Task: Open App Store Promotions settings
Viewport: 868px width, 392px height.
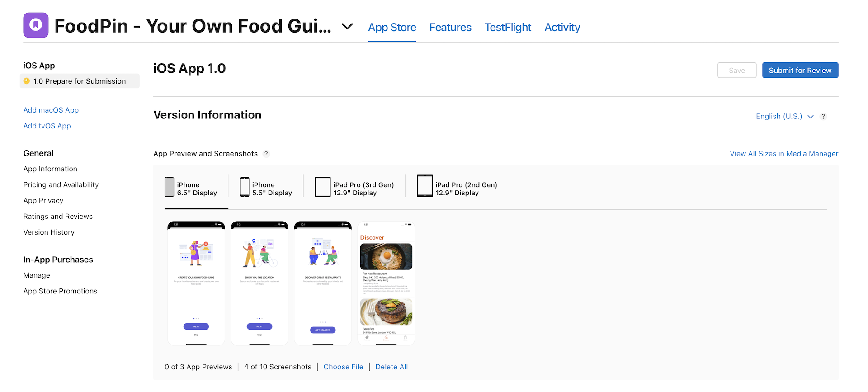Action: point(60,291)
